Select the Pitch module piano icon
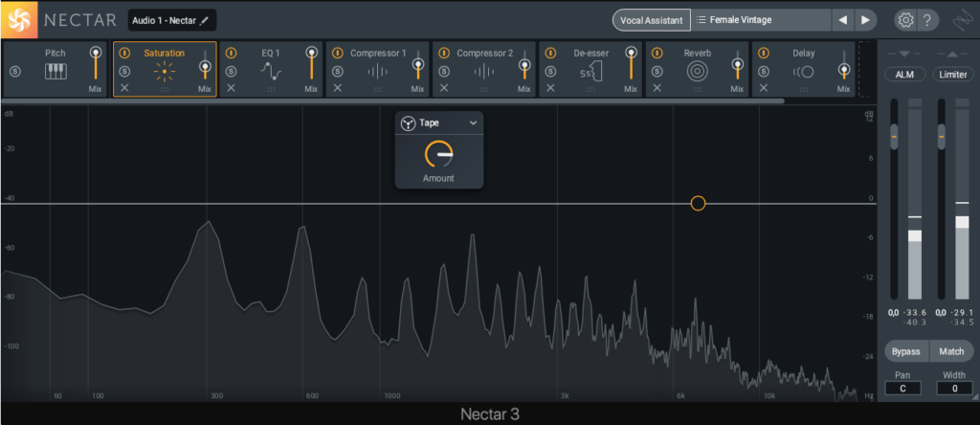Viewport: 980px width, 425px height. click(56, 72)
